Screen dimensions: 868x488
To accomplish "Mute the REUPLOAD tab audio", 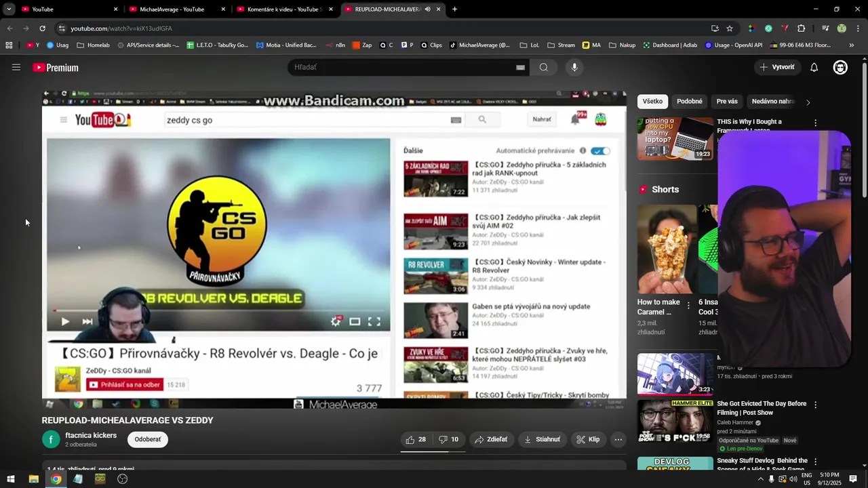I will pyautogui.click(x=427, y=9).
